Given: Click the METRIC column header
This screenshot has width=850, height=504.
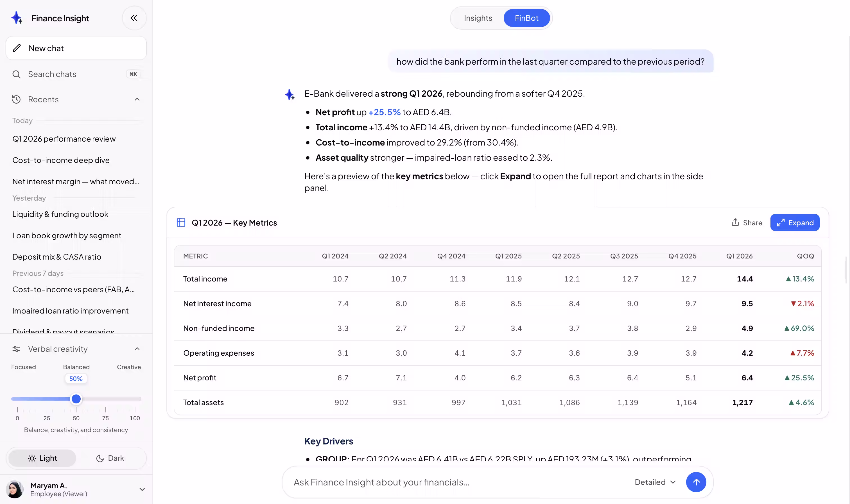Looking at the screenshot, I should tap(195, 256).
